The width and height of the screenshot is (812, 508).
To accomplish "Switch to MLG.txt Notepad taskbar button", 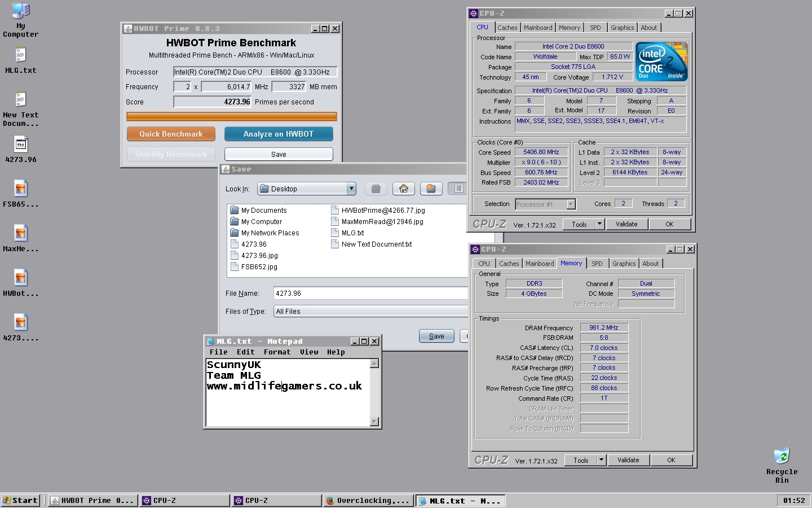I will click(x=460, y=500).
